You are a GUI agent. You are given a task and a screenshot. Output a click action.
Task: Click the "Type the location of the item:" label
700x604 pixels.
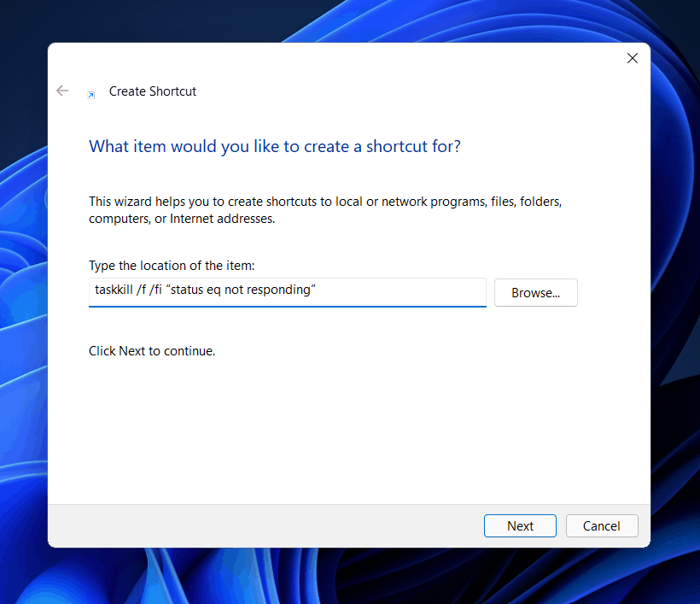pyautogui.click(x=172, y=267)
